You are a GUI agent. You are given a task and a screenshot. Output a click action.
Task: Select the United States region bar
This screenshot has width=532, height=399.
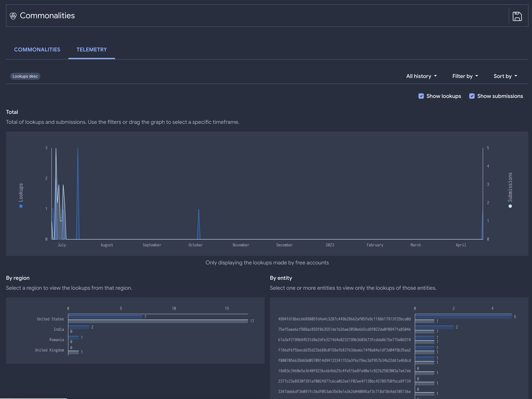coord(105,317)
